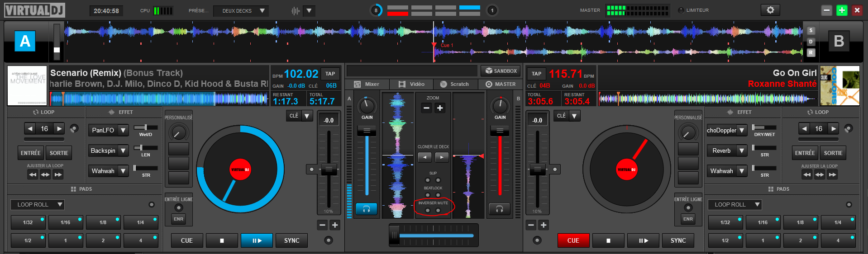This screenshot has height=254, width=868.
Task: Pause deck A with play/pause button
Action: (x=257, y=240)
